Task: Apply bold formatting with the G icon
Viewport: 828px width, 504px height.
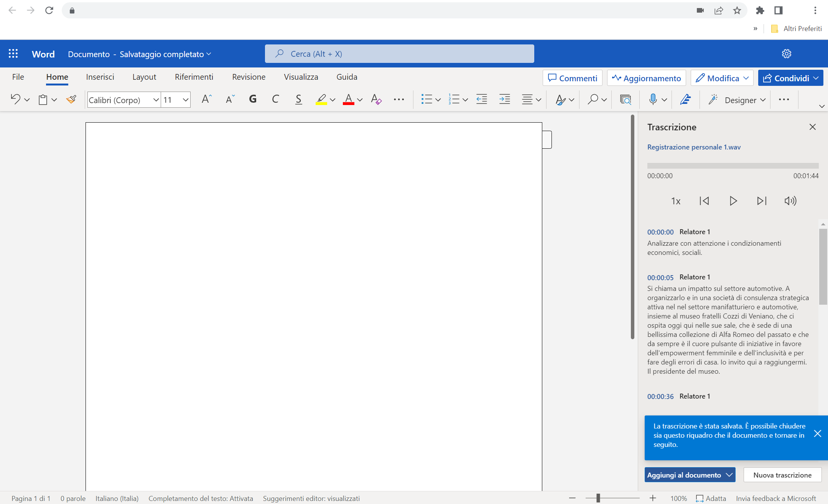Action: tap(253, 99)
